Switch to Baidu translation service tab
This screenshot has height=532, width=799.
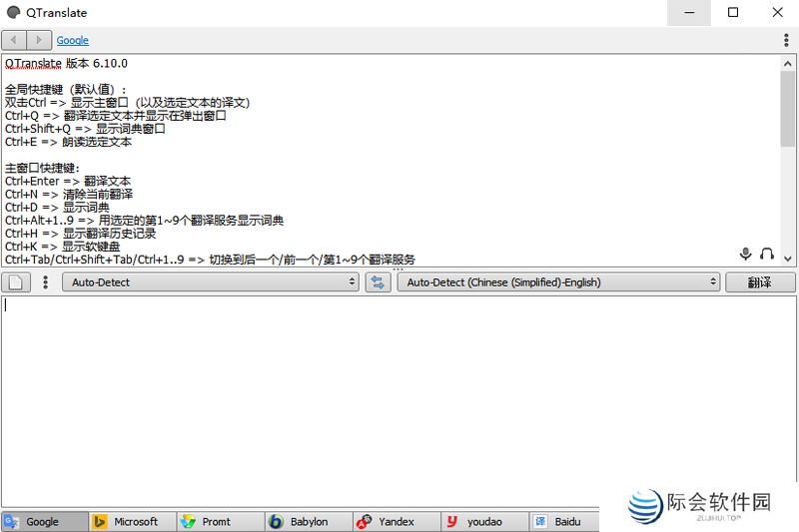(564, 522)
